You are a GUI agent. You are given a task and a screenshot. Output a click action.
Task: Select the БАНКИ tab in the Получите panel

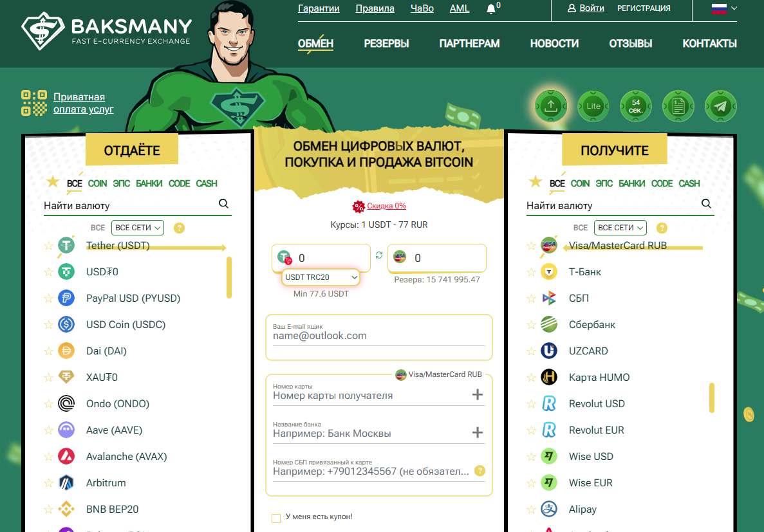pos(631,183)
